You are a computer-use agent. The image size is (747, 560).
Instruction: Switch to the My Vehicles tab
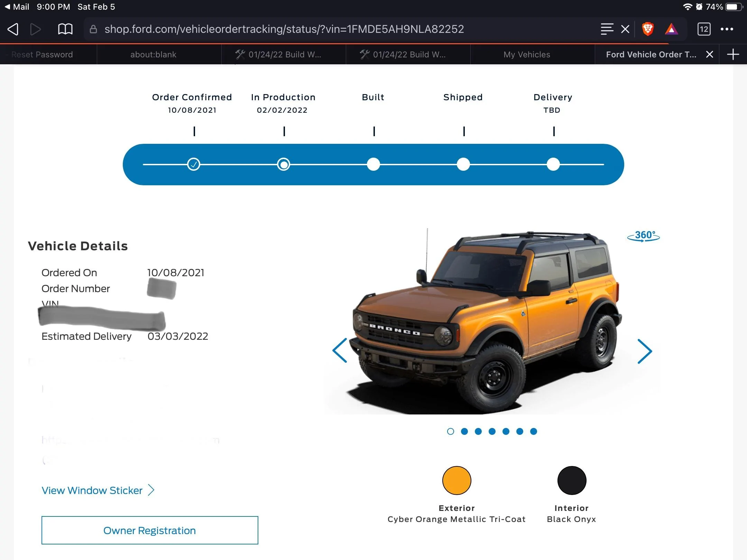[527, 55]
